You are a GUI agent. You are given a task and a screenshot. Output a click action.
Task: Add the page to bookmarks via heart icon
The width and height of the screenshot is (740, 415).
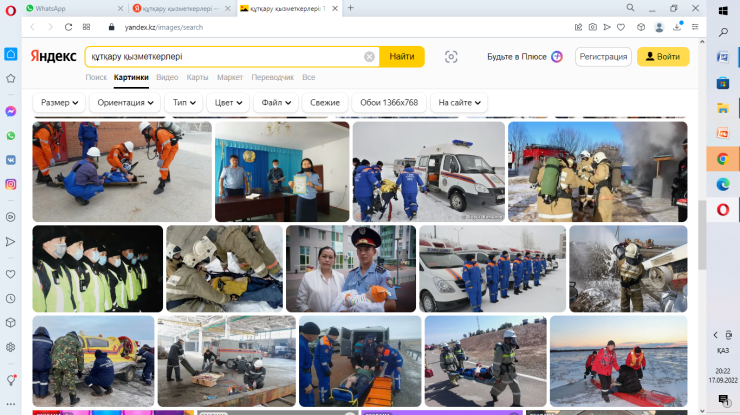pos(621,27)
